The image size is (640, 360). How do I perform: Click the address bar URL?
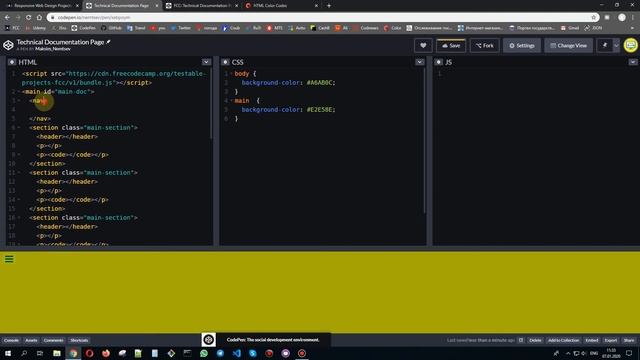[x=94, y=18]
